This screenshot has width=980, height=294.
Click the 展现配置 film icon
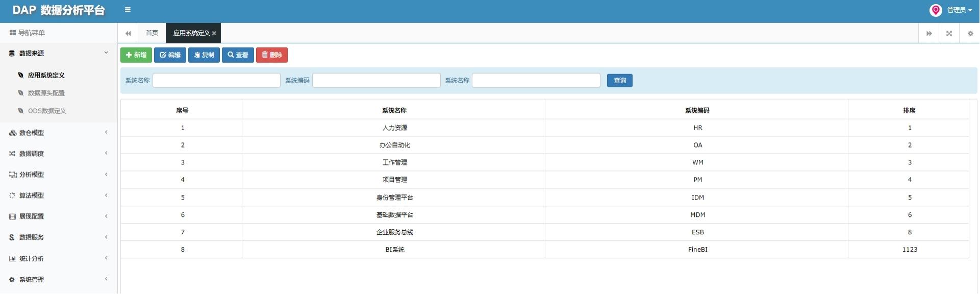click(x=12, y=217)
